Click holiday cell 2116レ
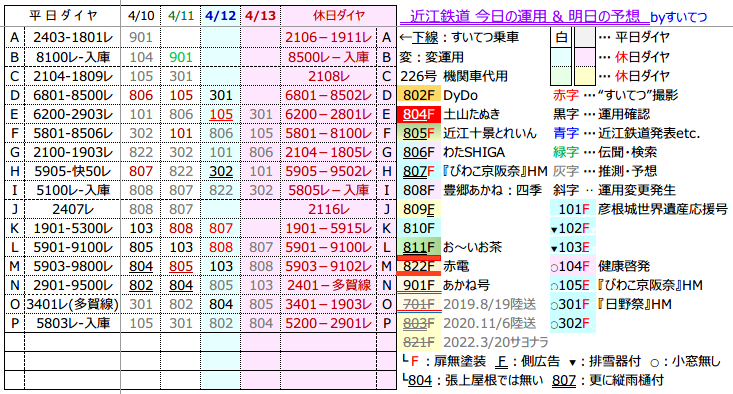 (329, 209)
